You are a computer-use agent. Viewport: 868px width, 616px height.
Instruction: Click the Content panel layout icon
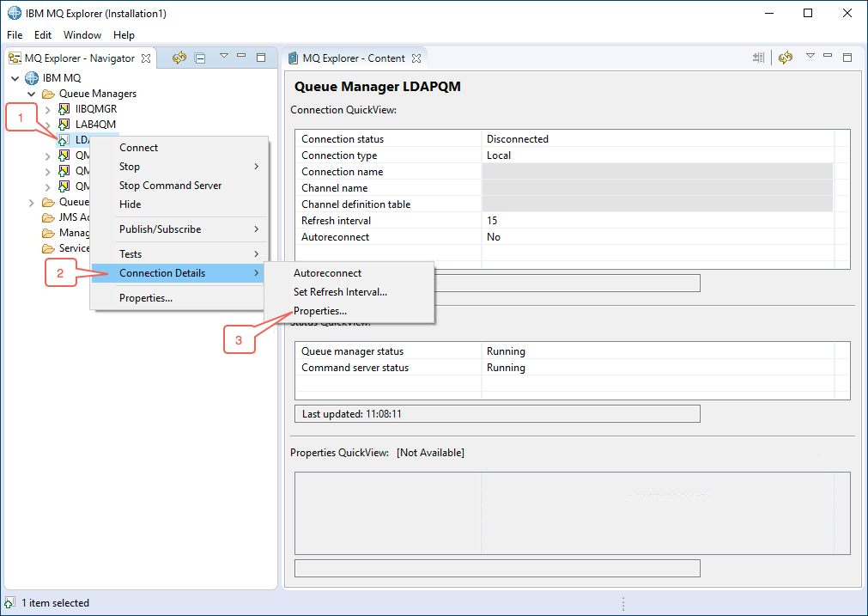[x=758, y=57]
